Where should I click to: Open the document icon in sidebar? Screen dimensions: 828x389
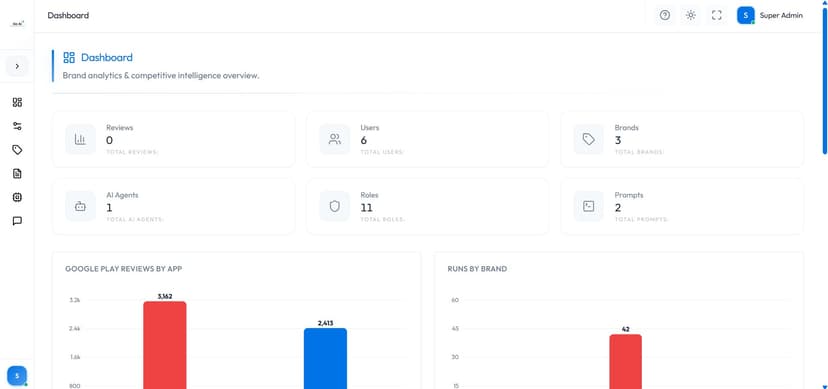17,174
